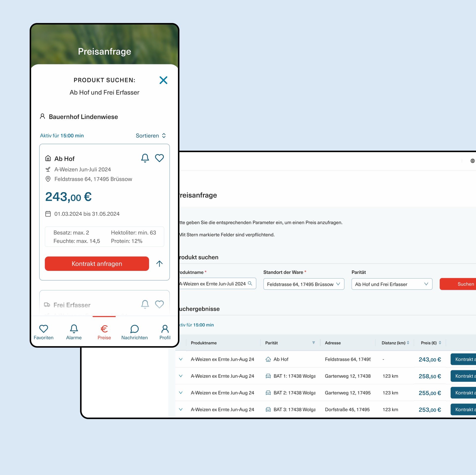This screenshot has width=476, height=475.
Task: Open the Parität dropdown
Action: click(392, 284)
